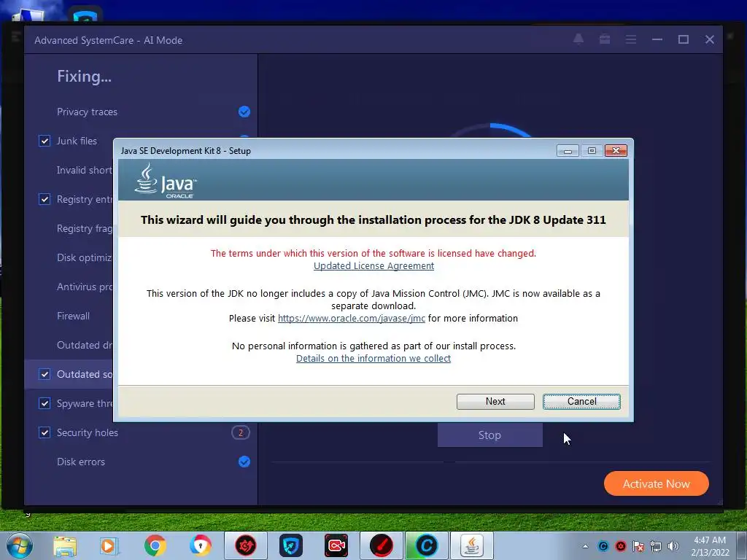The height and width of the screenshot is (560, 747).
Task: Click the Java setup restore button
Action: pos(591,151)
